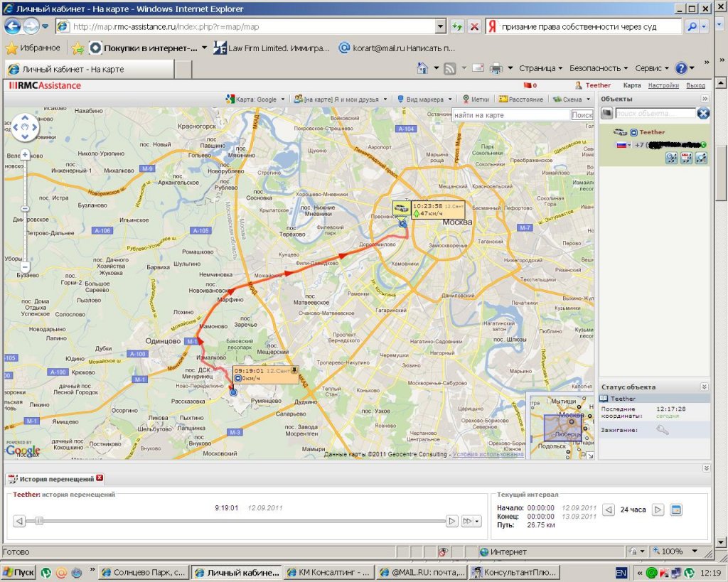
Task: Click the flag filter icon beside object search
Action: click(606, 113)
